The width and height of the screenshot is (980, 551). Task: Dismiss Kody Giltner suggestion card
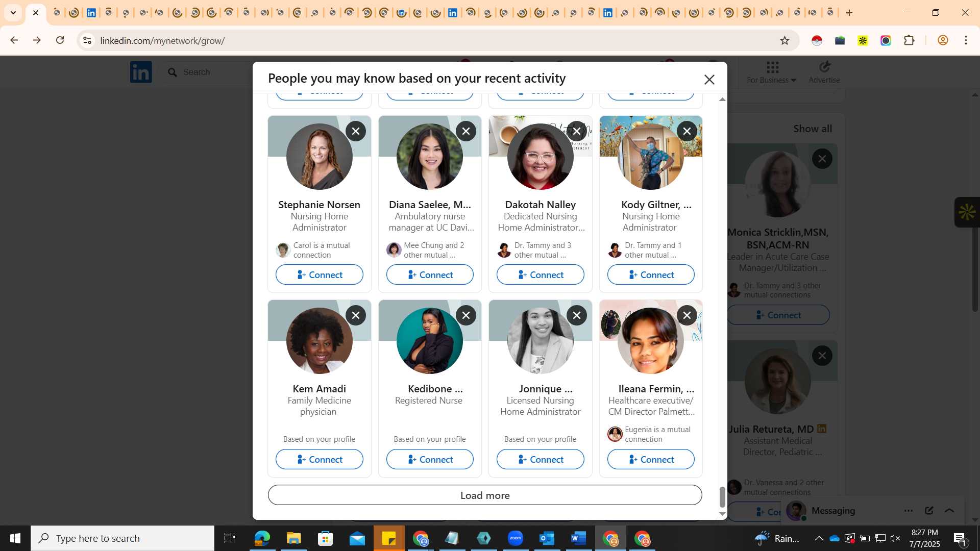(x=687, y=131)
